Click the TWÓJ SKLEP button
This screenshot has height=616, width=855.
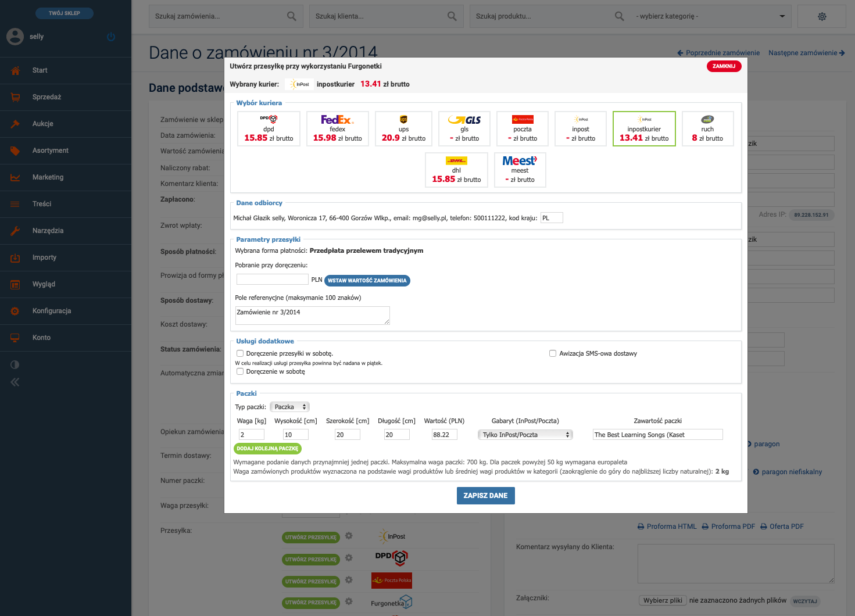pos(65,13)
